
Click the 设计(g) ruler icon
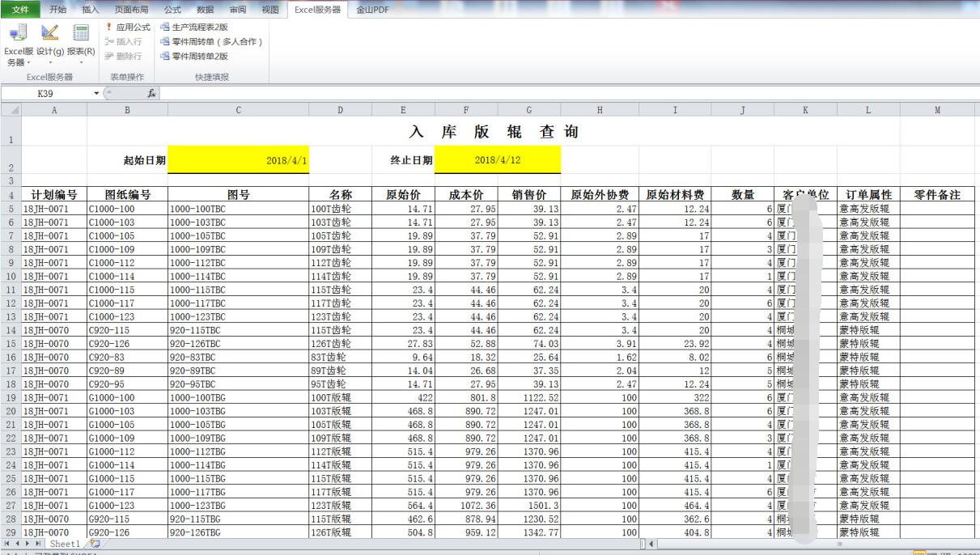(x=50, y=34)
